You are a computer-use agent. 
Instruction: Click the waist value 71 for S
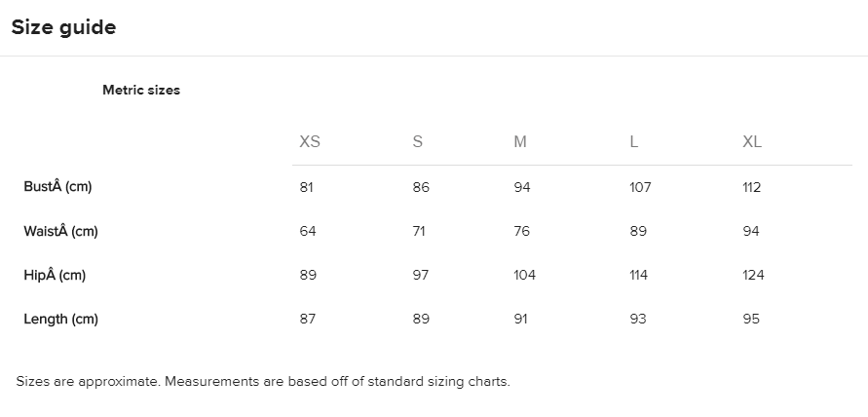point(421,231)
